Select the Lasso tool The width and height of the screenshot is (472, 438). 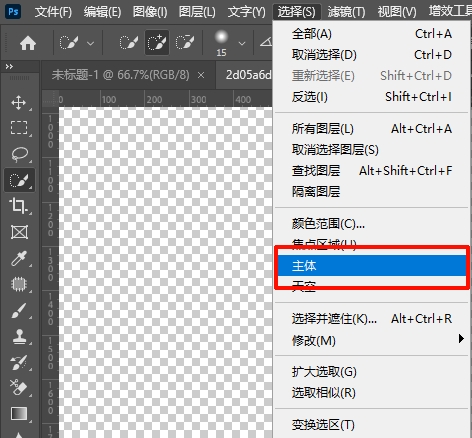pyautogui.click(x=19, y=154)
